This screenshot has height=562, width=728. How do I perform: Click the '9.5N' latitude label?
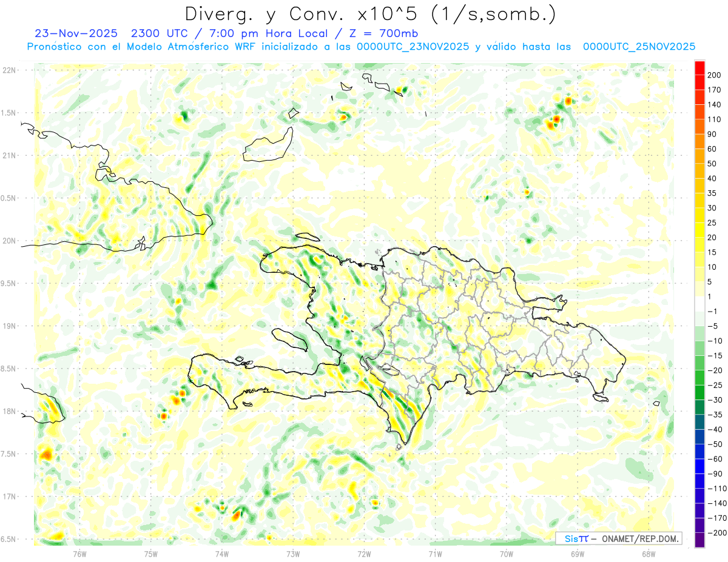[x=9, y=283]
